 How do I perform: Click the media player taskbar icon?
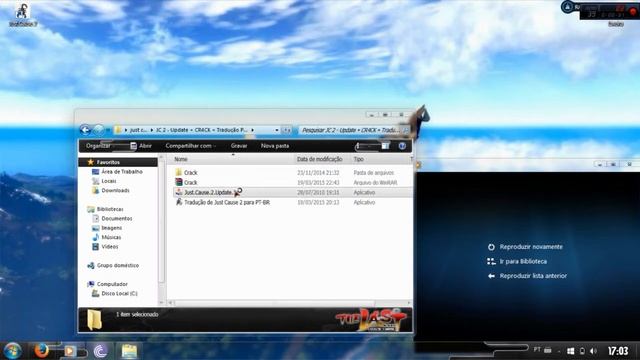(70, 351)
